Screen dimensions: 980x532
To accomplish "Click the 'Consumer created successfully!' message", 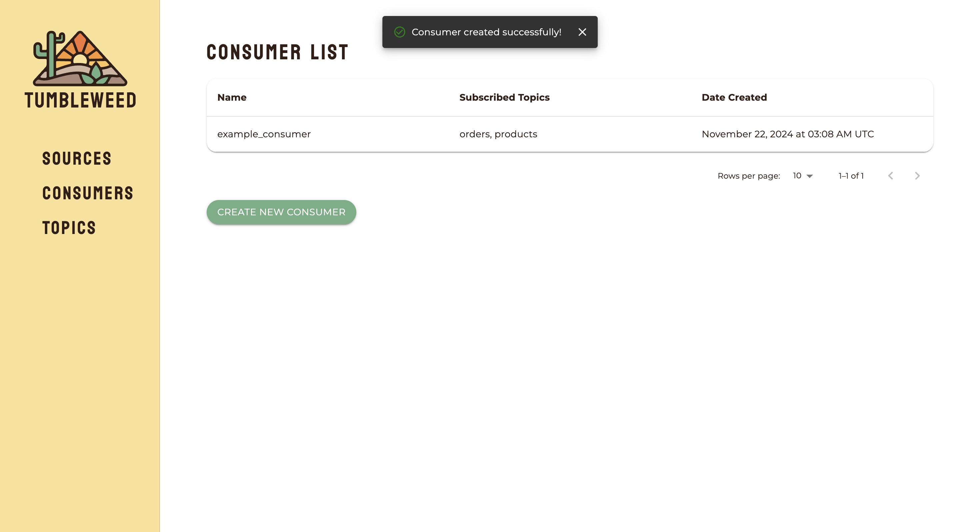I will tap(486, 32).
